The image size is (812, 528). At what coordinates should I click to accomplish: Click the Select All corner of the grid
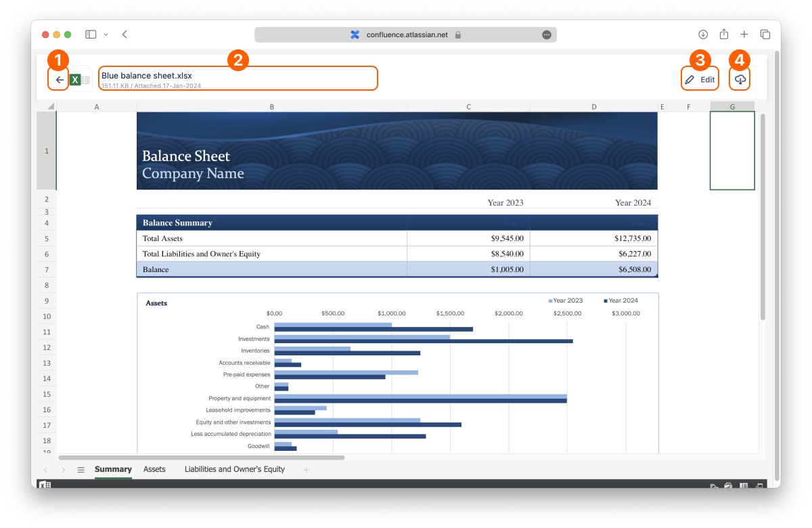46,106
